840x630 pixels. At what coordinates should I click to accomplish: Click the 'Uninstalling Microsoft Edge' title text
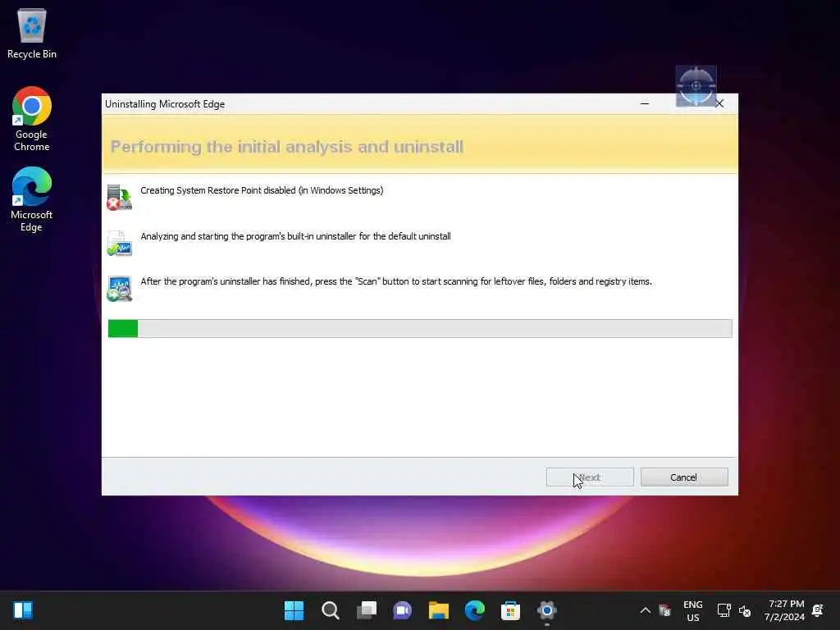tap(165, 104)
